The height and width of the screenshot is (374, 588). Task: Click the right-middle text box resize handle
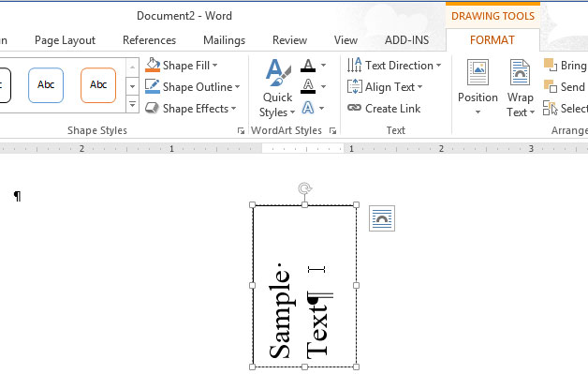click(356, 285)
